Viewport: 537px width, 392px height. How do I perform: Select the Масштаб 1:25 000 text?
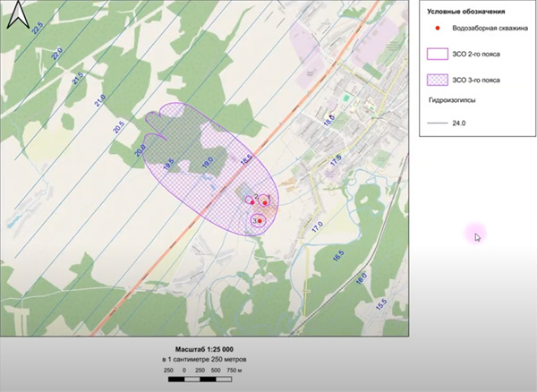tap(197, 348)
